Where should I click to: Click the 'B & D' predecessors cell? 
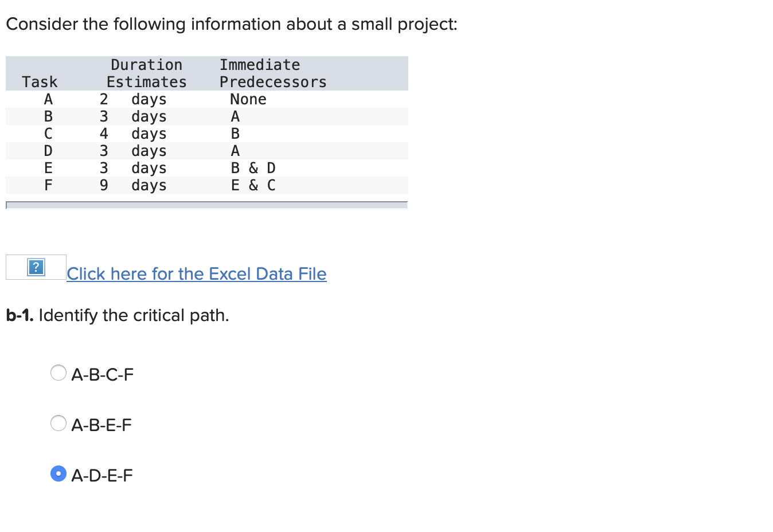tap(253, 168)
